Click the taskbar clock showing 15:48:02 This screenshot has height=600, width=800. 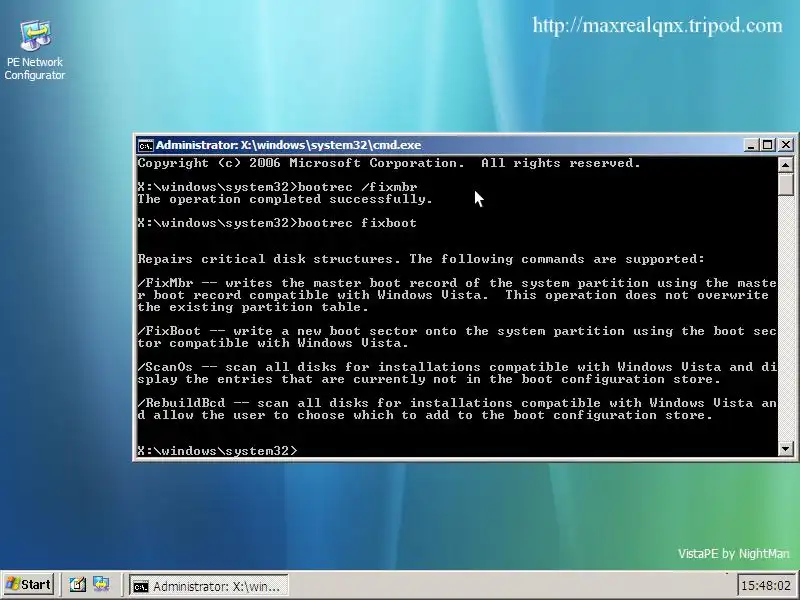(765, 585)
